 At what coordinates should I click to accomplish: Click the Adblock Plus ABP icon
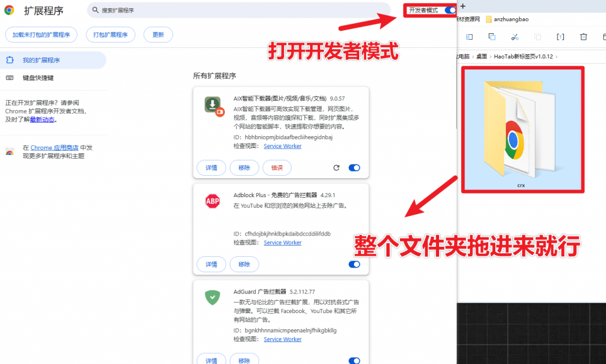click(x=212, y=201)
